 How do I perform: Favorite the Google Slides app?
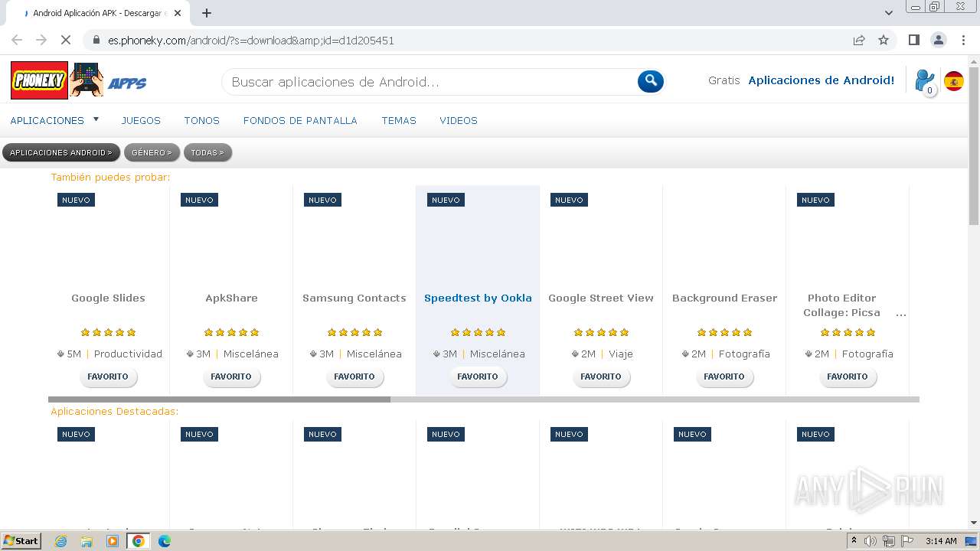tap(108, 377)
